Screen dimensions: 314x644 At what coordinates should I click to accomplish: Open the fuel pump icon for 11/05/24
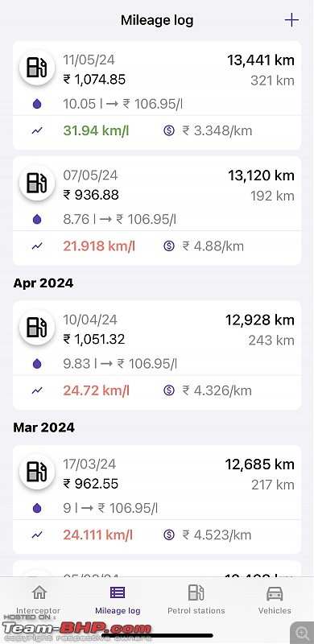pyautogui.click(x=37, y=68)
